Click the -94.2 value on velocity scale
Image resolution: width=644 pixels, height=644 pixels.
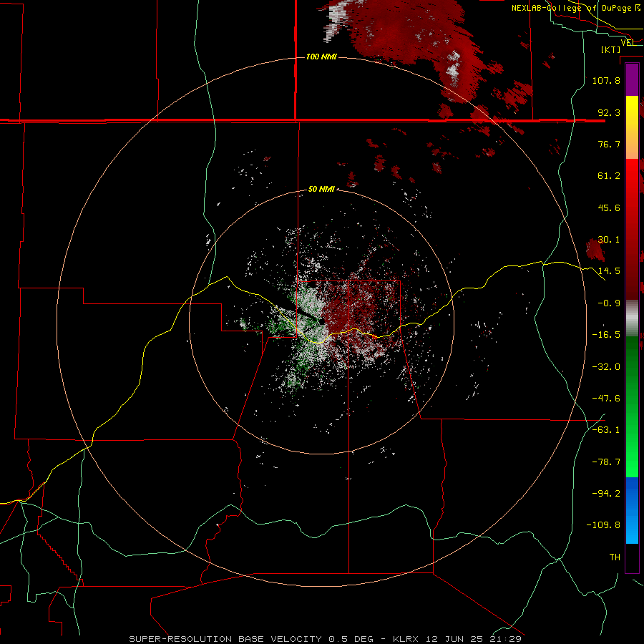pos(606,494)
